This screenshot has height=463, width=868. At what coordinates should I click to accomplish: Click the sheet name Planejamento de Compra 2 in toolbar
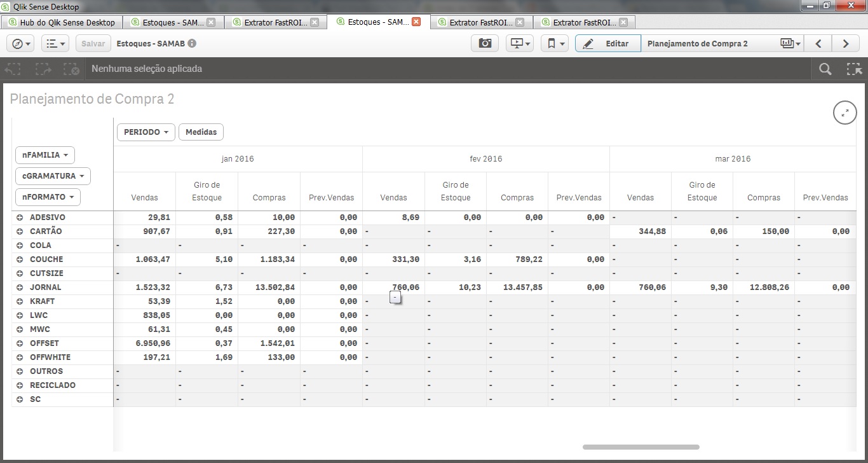click(698, 44)
